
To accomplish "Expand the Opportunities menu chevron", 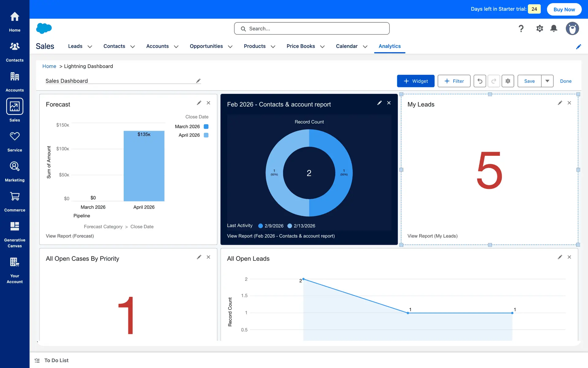I will (x=230, y=47).
